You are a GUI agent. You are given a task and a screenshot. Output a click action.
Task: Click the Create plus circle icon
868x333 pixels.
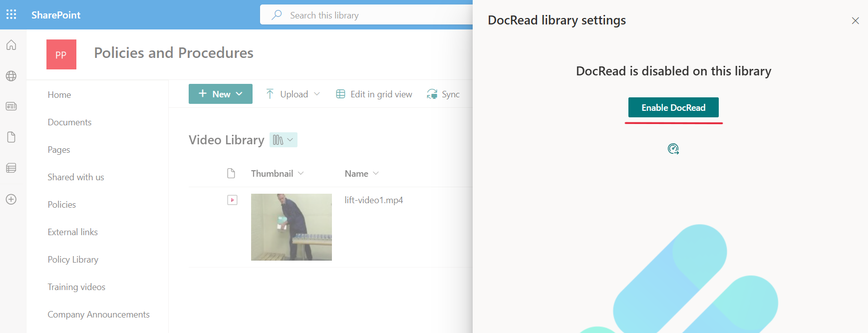11,199
